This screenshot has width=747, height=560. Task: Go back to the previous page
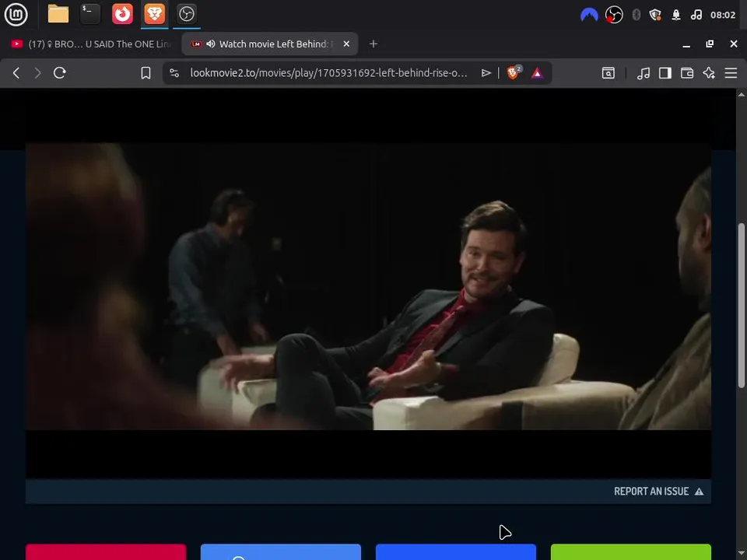[x=16, y=73]
